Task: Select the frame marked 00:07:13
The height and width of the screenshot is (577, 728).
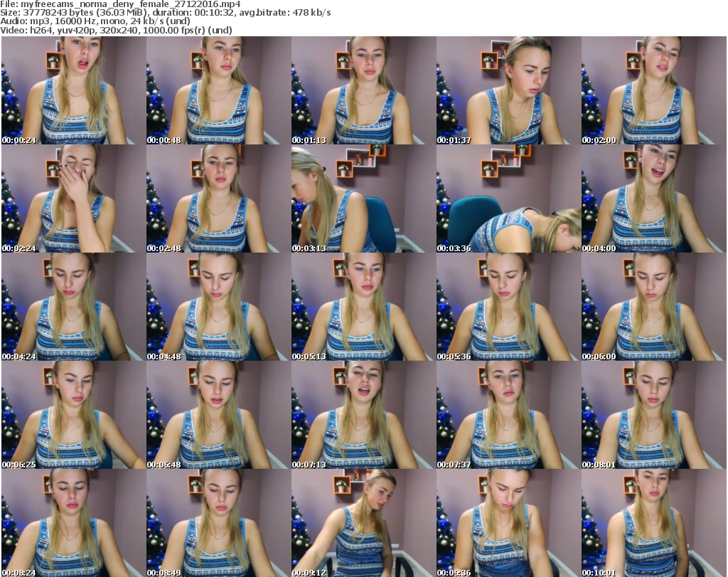Action: pyautogui.click(x=363, y=415)
